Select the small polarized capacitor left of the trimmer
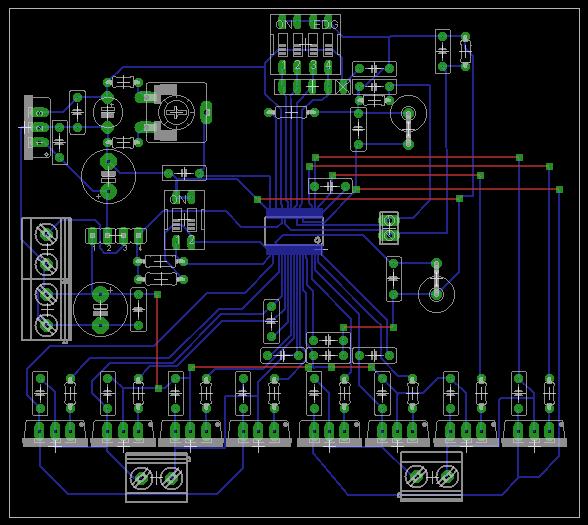 coord(108,112)
